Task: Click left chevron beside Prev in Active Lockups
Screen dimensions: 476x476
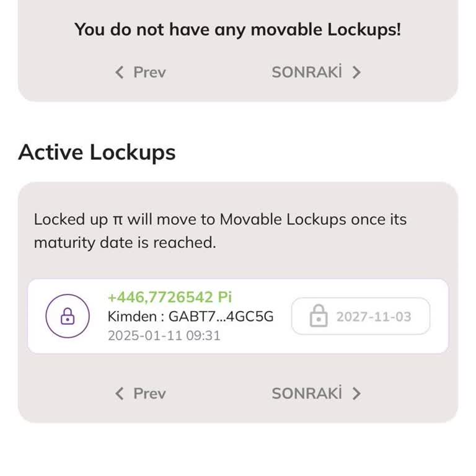Action: [x=120, y=394]
